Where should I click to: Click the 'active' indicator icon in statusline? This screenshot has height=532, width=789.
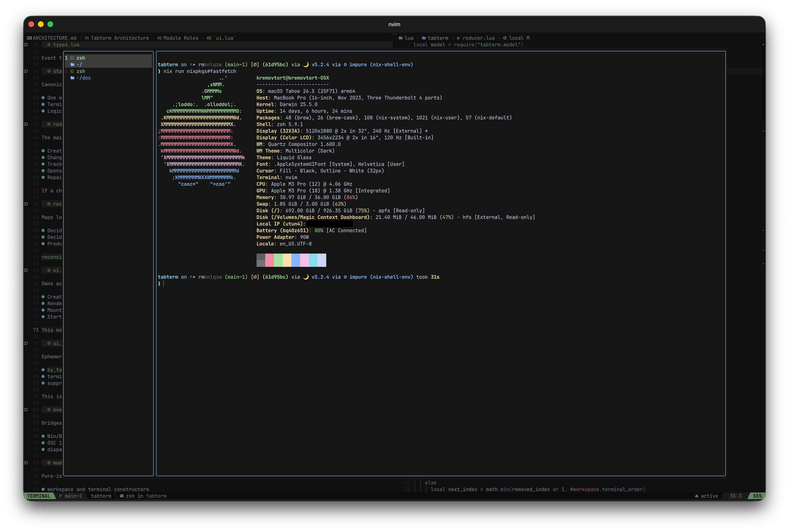[697, 496]
